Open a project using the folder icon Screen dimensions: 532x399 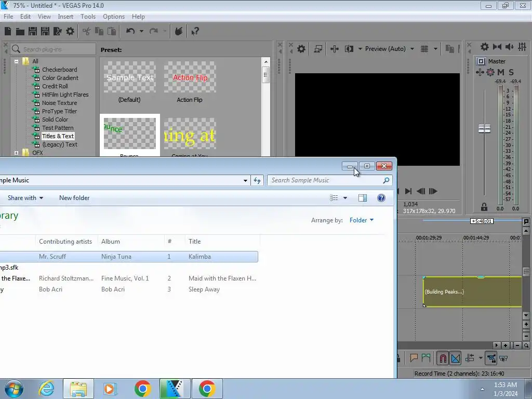tap(20, 32)
